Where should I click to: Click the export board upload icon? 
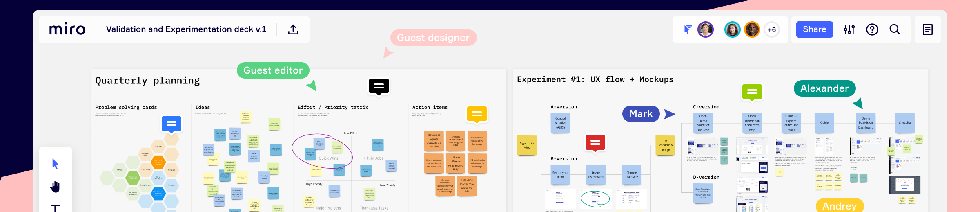pyautogui.click(x=293, y=29)
